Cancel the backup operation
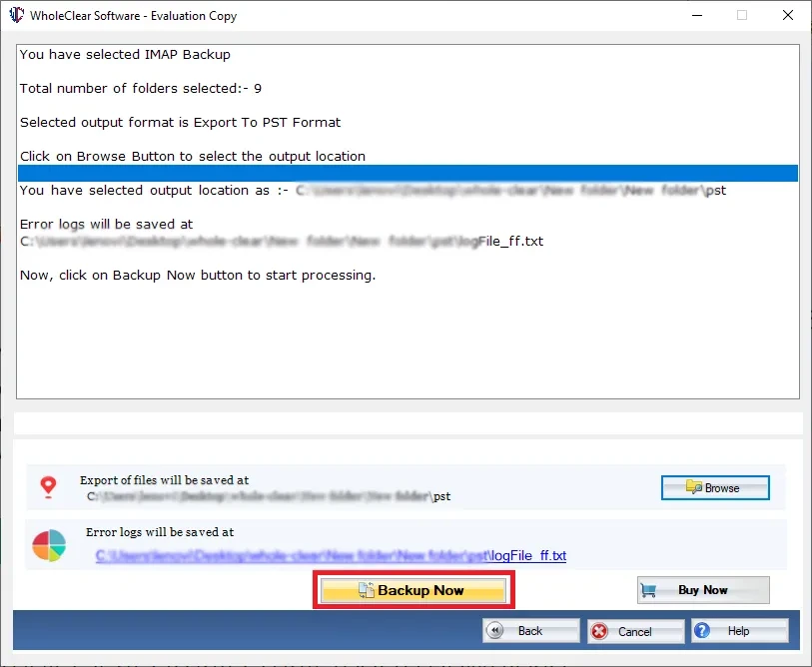This screenshot has width=812, height=667. point(635,630)
